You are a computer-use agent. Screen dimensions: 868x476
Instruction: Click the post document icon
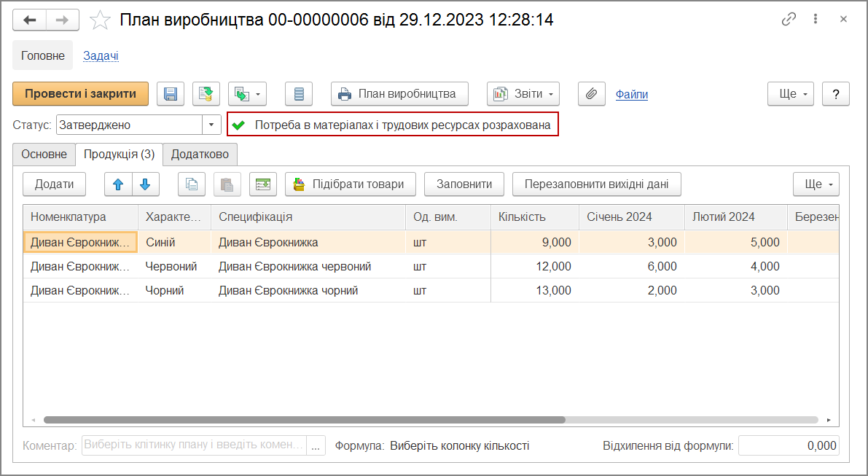206,94
